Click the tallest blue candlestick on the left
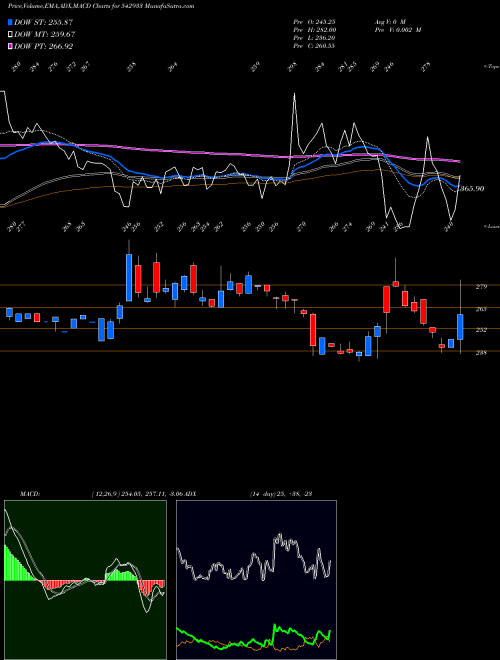Screen dimensions: 500x660 129,277
